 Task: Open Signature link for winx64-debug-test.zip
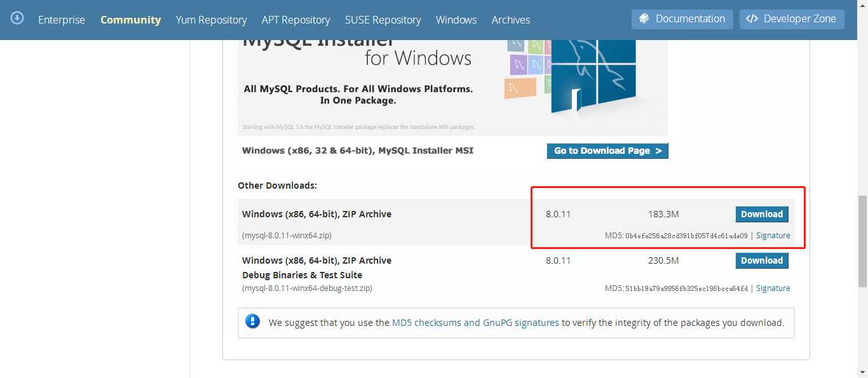click(773, 288)
